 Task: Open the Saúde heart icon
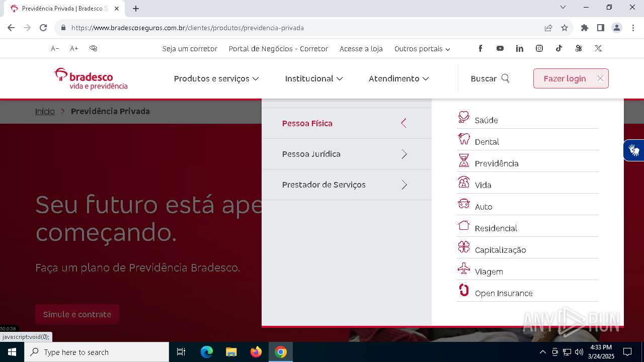[463, 117]
